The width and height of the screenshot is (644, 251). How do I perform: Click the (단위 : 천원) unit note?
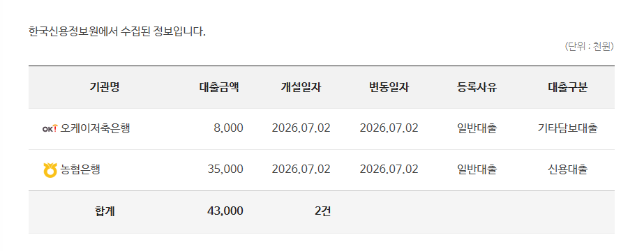click(x=589, y=46)
